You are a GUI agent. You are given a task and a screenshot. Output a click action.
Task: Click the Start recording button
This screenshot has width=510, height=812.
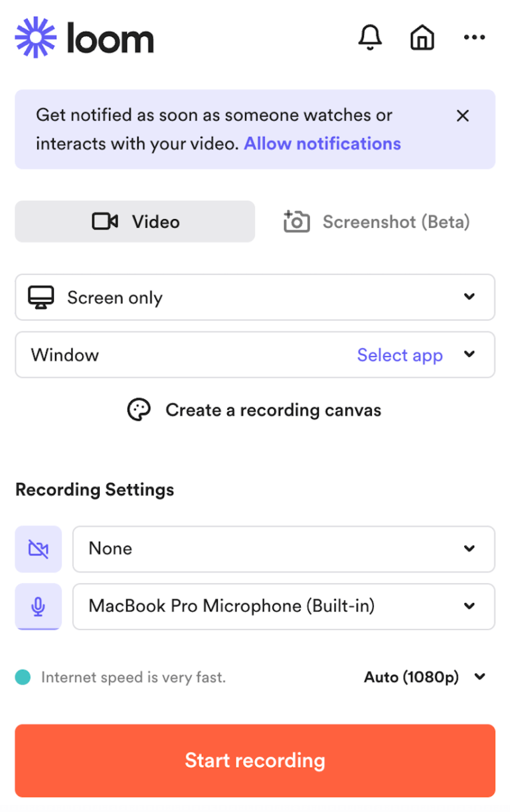pyautogui.click(x=255, y=760)
